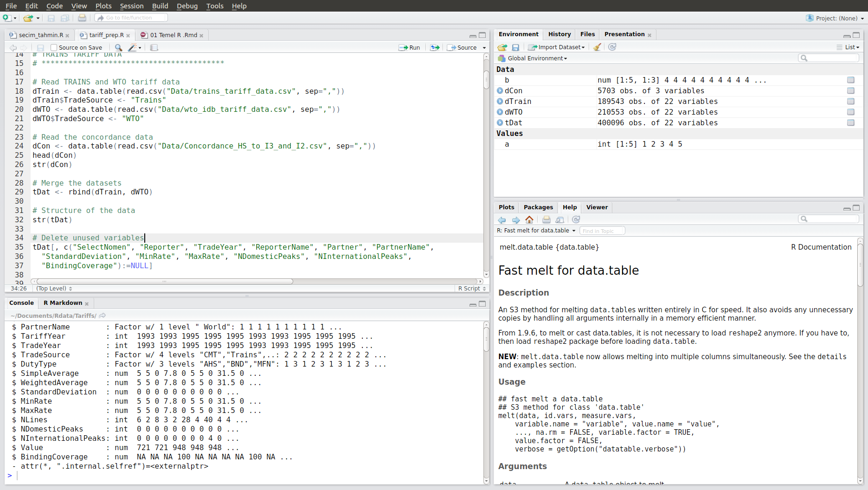868x490 pixels.
Task: View dTrain data table grid icon
Action: coord(850,102)
